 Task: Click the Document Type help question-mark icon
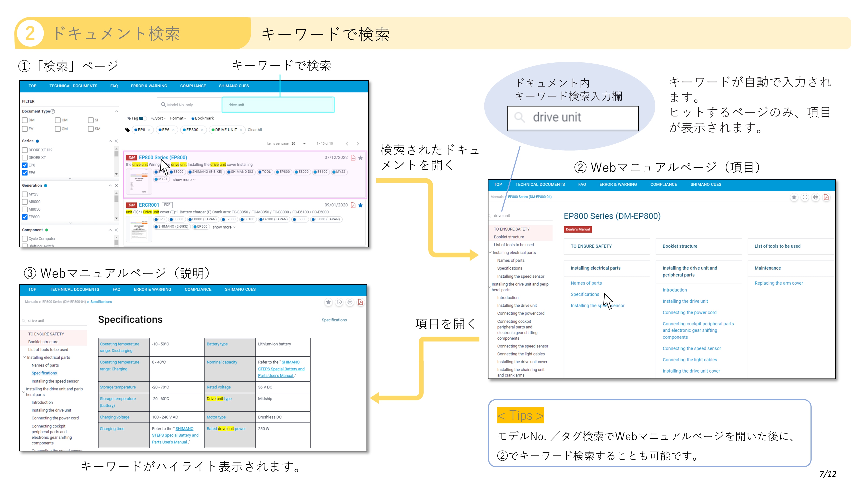(x=53, y=111)
